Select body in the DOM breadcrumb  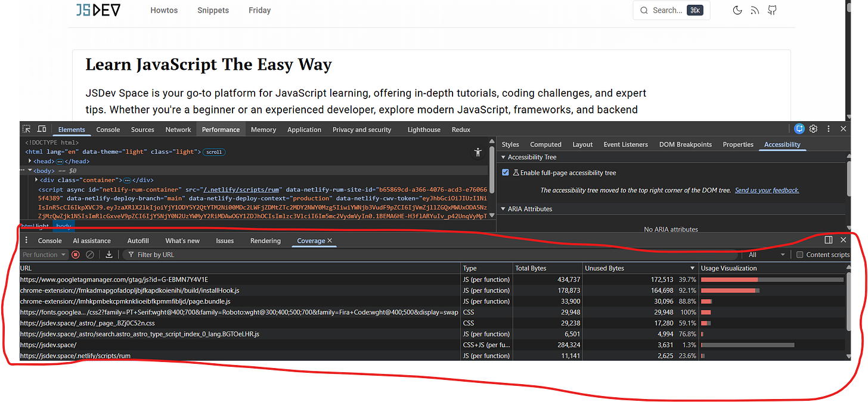[x=64, y=227]
